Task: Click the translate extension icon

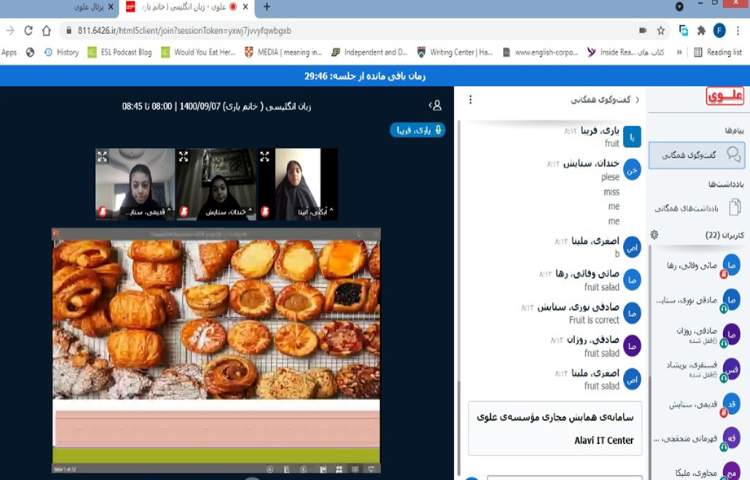Action: 684,31
